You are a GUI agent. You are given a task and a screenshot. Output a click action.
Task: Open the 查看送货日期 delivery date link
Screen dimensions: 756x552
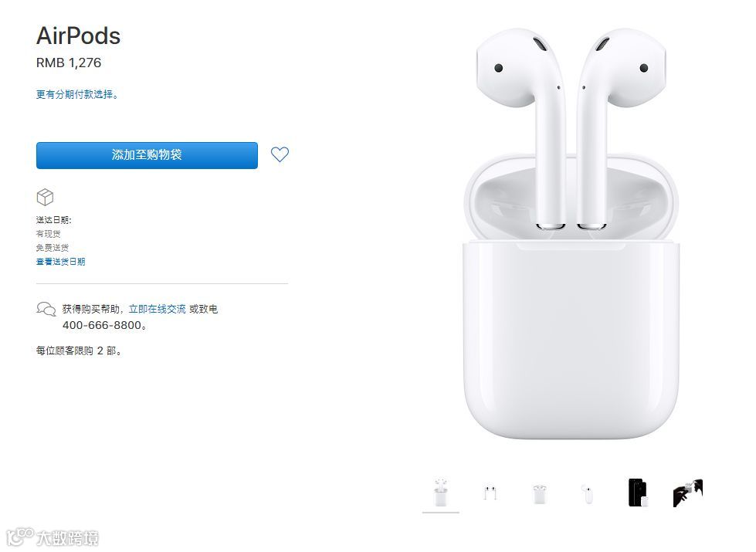coord(61,262)
